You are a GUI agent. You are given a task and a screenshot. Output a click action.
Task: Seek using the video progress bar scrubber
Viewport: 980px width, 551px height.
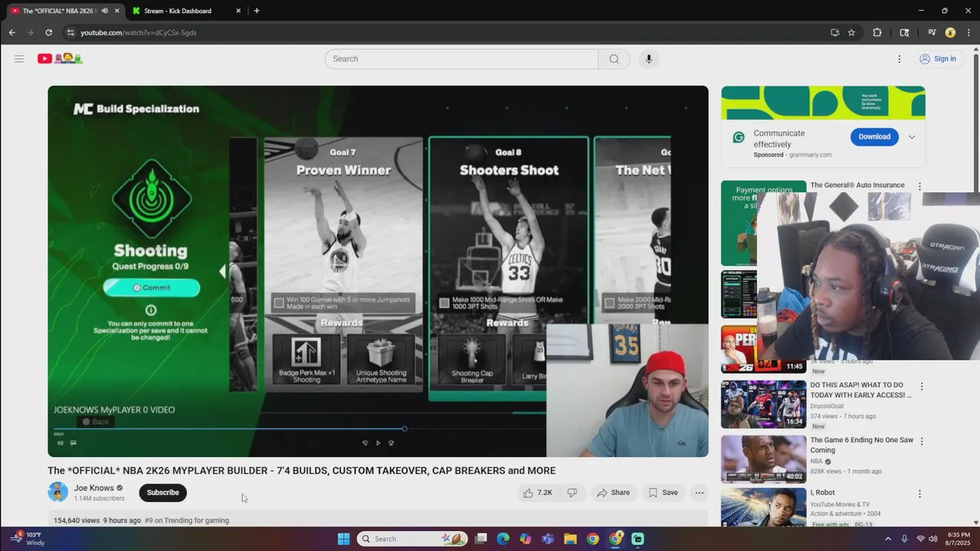pyautogui.click(x=404, y=429)
